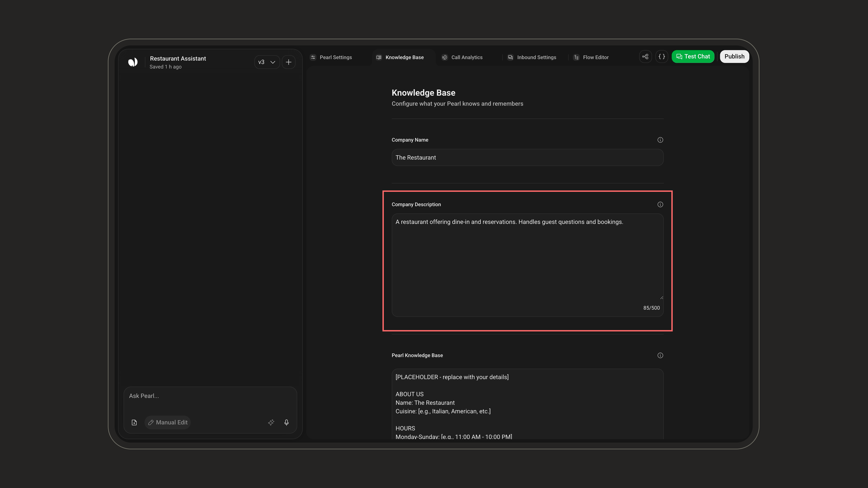The width and height of the screenshot is (868, 488).
Task: Click the resize handle of Company Description textarea
Action: (x=662, y=297)
